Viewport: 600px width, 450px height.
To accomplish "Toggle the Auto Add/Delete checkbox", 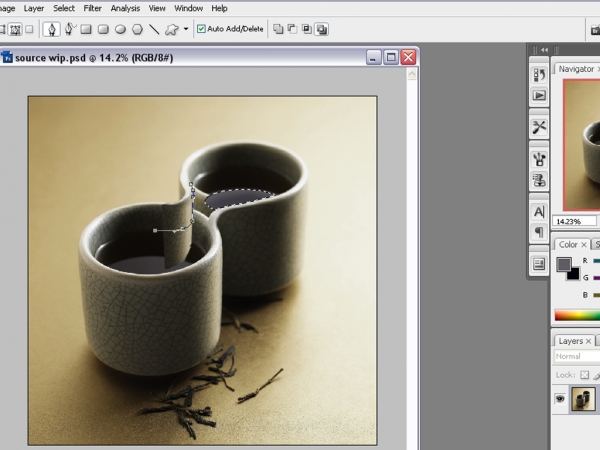I will tap(201, 29).
